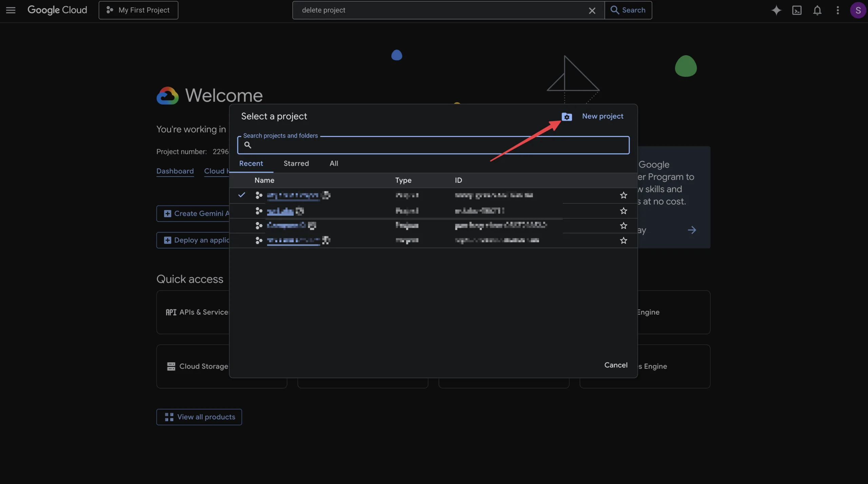Click the Type column header
868x484 pixels.
(403, 180)
